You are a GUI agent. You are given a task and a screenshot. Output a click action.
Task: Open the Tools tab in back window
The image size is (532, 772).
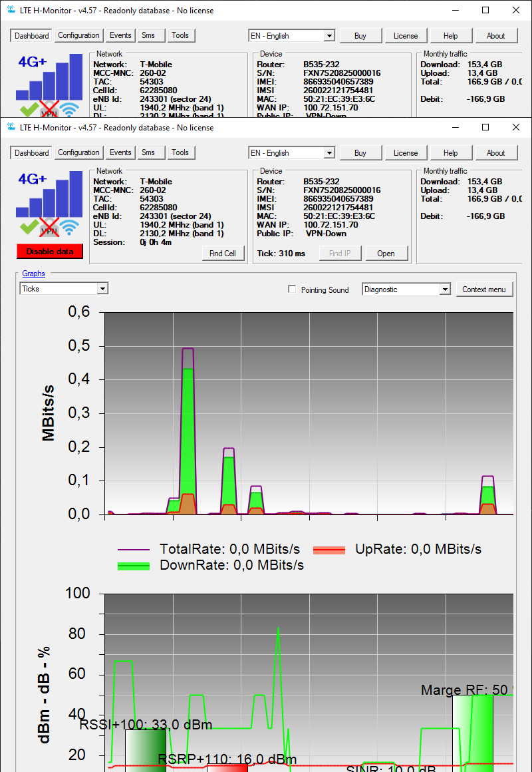click(x=180, y=35)
